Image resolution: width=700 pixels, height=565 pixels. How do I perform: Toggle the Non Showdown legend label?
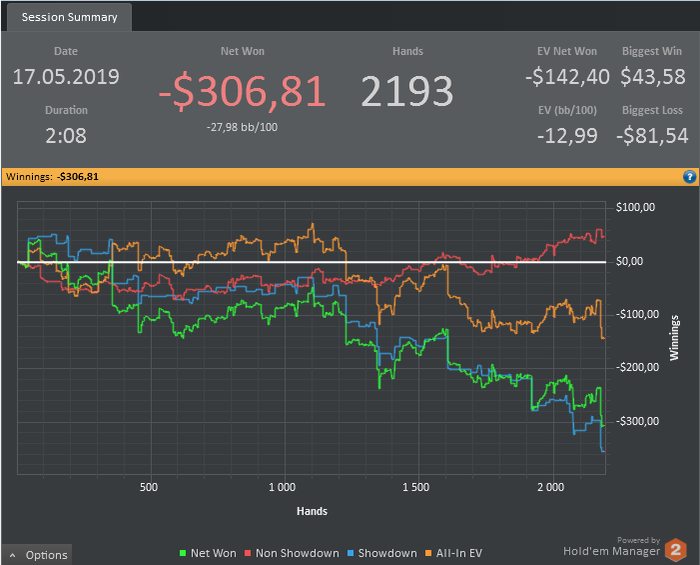297,553
